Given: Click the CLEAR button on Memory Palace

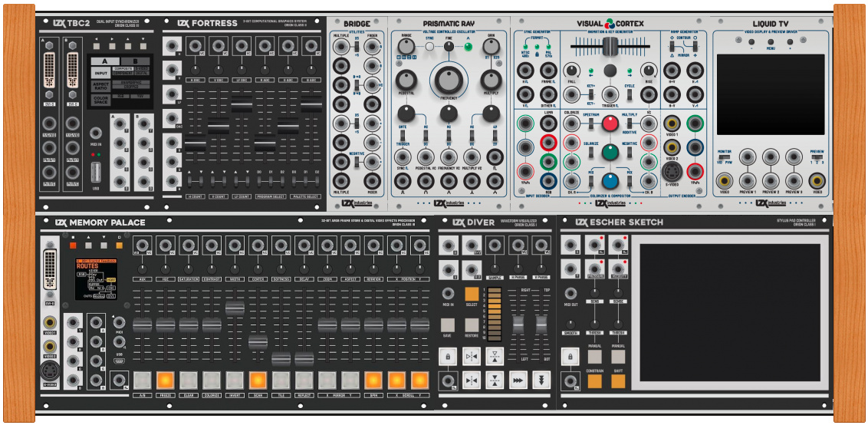Looking at the screenshot, I should (189, 380).
